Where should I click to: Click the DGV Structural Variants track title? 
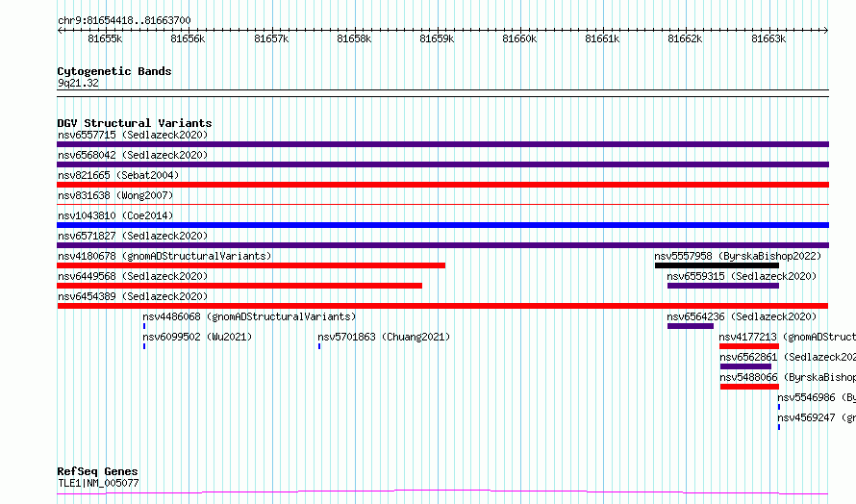[x=135, y=123]
